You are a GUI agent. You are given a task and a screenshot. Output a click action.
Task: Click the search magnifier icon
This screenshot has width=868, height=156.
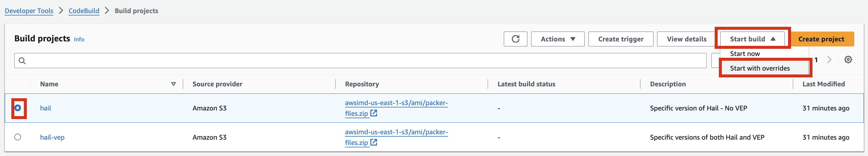22,60
